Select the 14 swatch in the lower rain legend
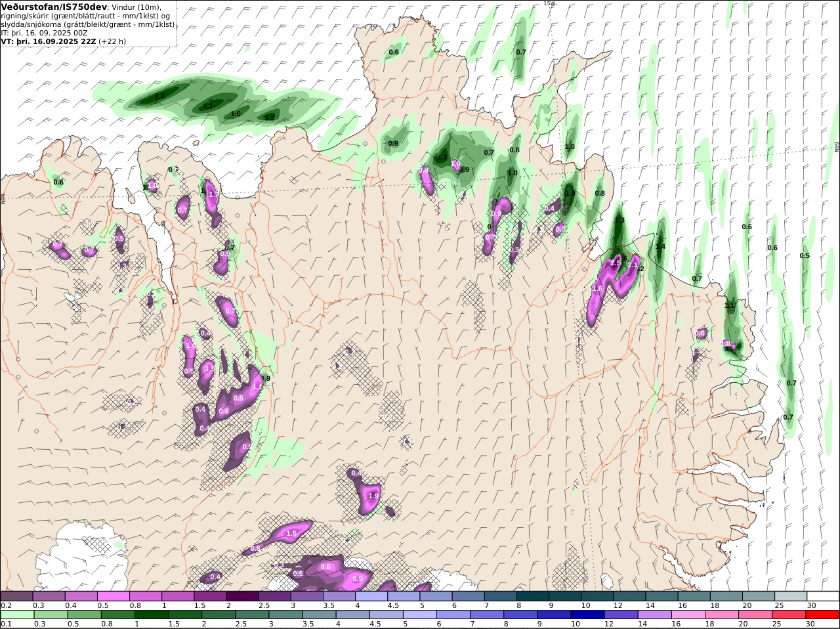The height and width of the screenshot is (629, 840). tap(655, 615)
